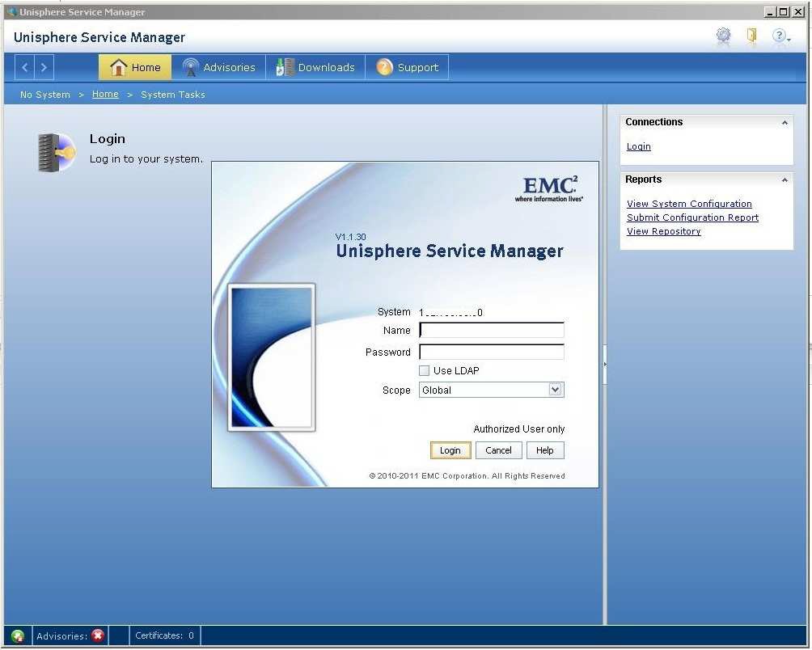The height and width of the screenshot is (650, 812).
Task: Focus the Password input field
Action: 492,352
